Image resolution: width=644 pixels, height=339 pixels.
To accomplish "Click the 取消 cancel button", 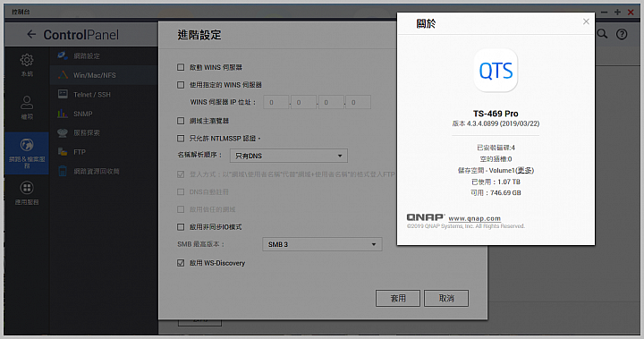I will 446,299.
